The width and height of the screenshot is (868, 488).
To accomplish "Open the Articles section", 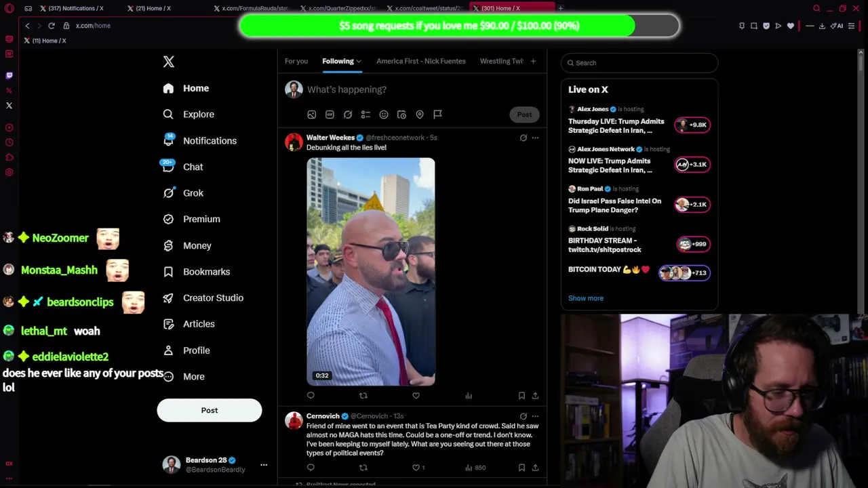I will (x=189, y=324).
